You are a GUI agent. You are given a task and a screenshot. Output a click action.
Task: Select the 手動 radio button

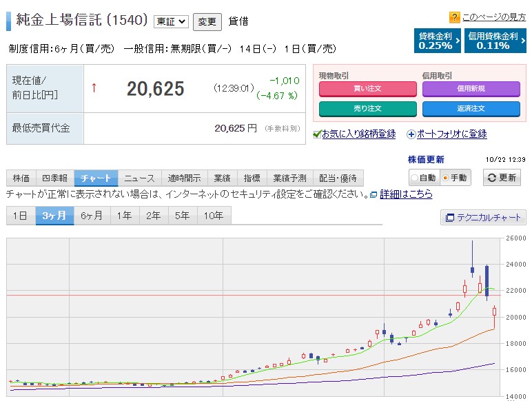(x=446, y=178)
